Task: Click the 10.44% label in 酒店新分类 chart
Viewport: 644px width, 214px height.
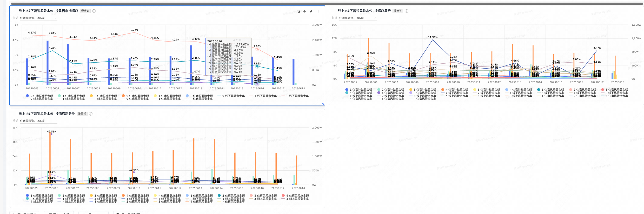Action: tap(134, 170)
